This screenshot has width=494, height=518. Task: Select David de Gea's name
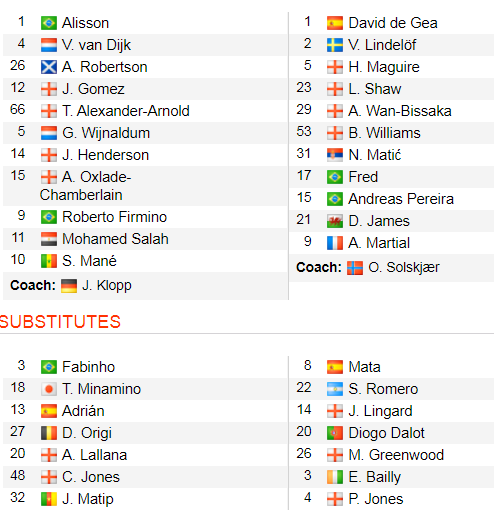[393, 23]
